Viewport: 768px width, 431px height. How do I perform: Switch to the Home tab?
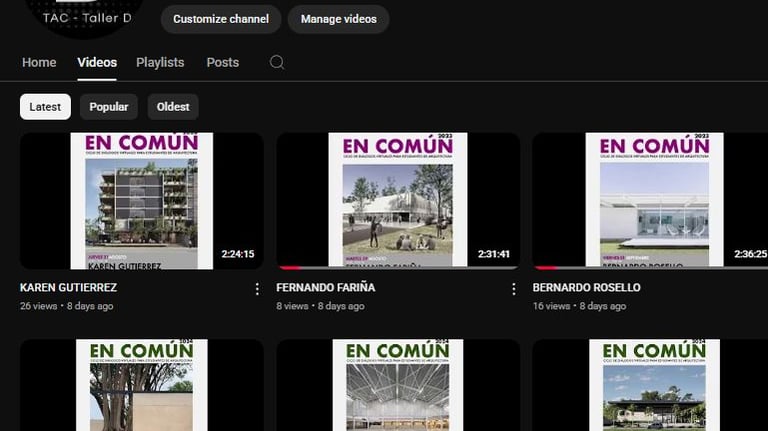tap(39, 63)
